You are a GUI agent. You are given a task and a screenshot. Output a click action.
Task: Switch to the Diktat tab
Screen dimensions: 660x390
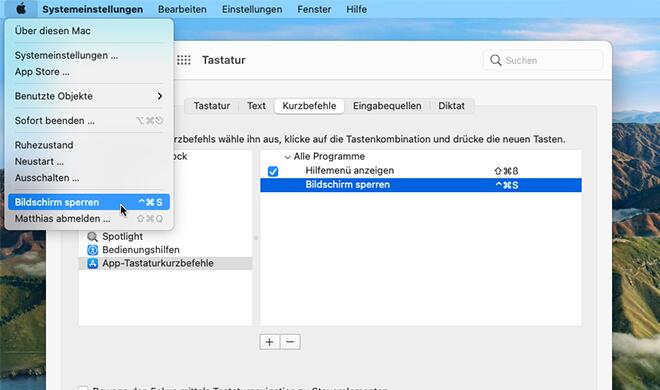tap(452, 106)
